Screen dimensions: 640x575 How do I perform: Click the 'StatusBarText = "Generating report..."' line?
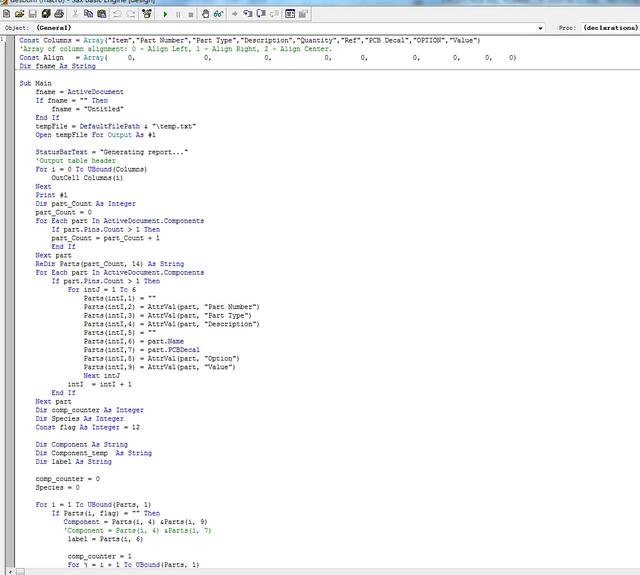coord(112,152)
